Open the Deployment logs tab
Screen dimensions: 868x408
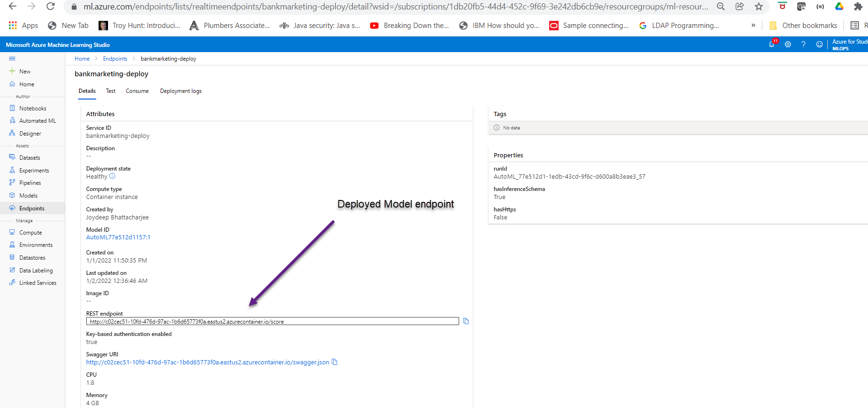[x=181, y=91]
